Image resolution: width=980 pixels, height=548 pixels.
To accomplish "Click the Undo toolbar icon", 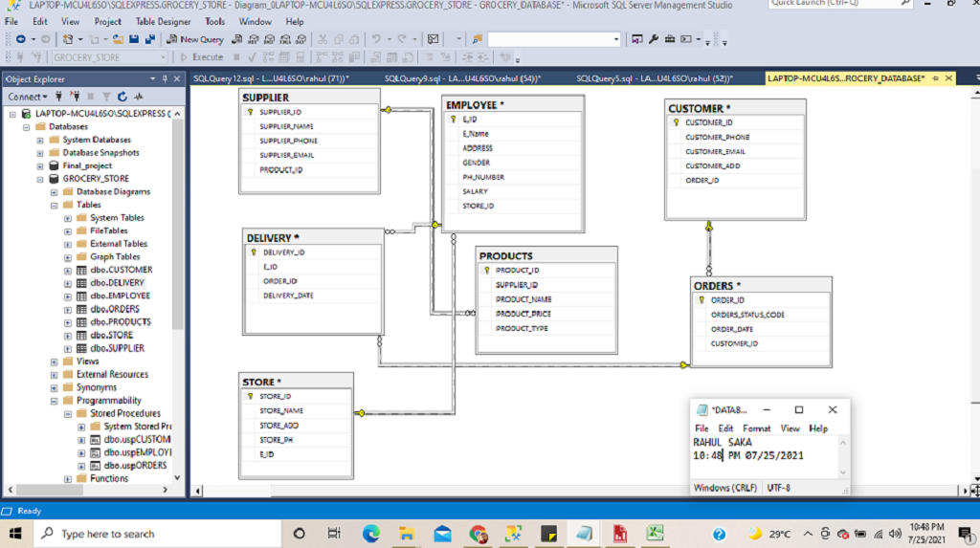I will pos(376,39).
